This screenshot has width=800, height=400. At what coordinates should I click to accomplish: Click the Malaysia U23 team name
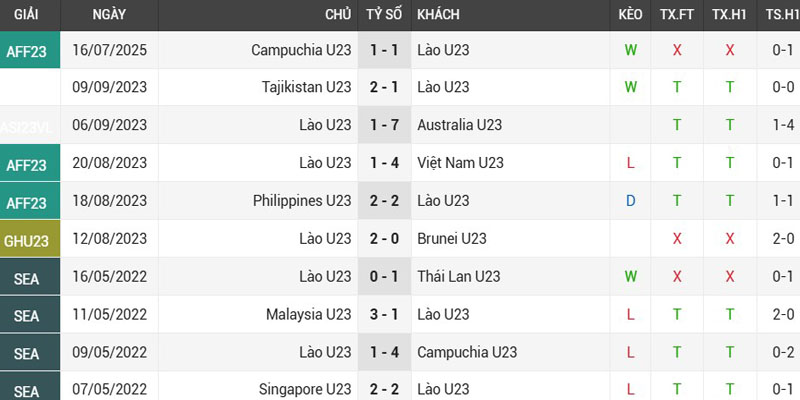tap(309, 315)
